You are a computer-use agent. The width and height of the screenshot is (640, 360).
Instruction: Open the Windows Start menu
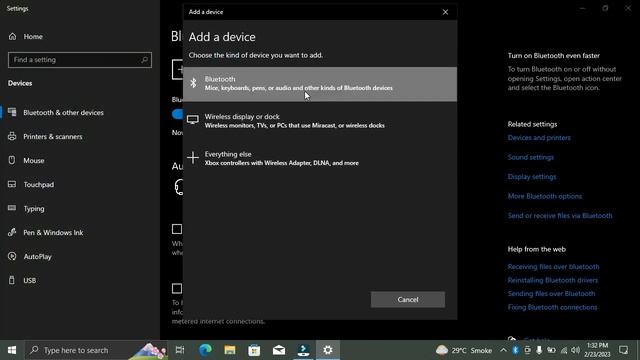pos(12,350)
